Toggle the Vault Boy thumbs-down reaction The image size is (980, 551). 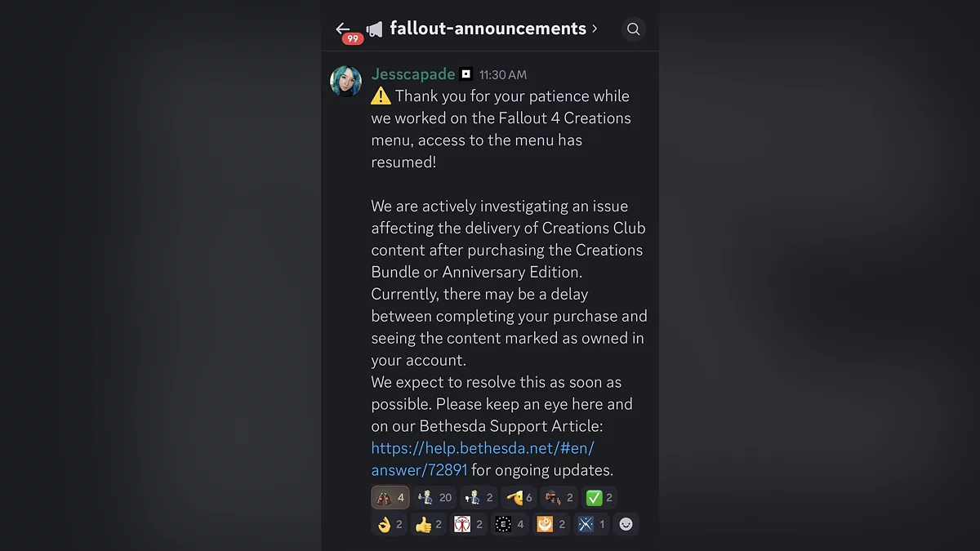point(479,497)
